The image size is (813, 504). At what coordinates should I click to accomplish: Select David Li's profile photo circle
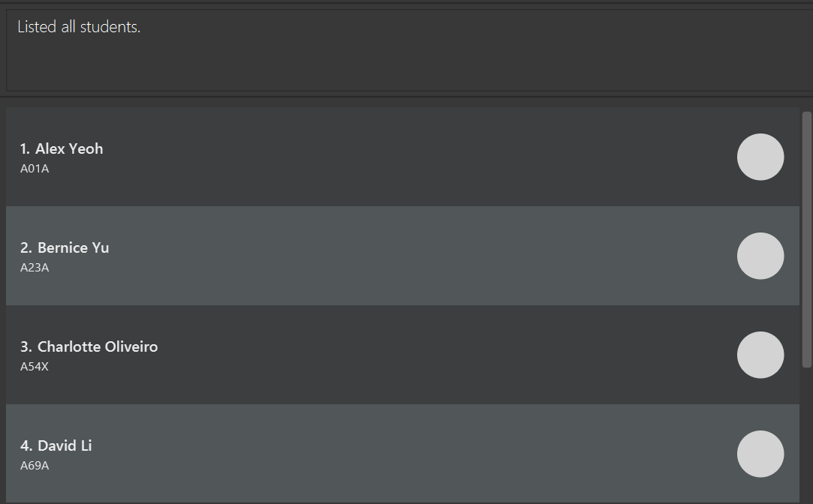click(x=760, y=454)
